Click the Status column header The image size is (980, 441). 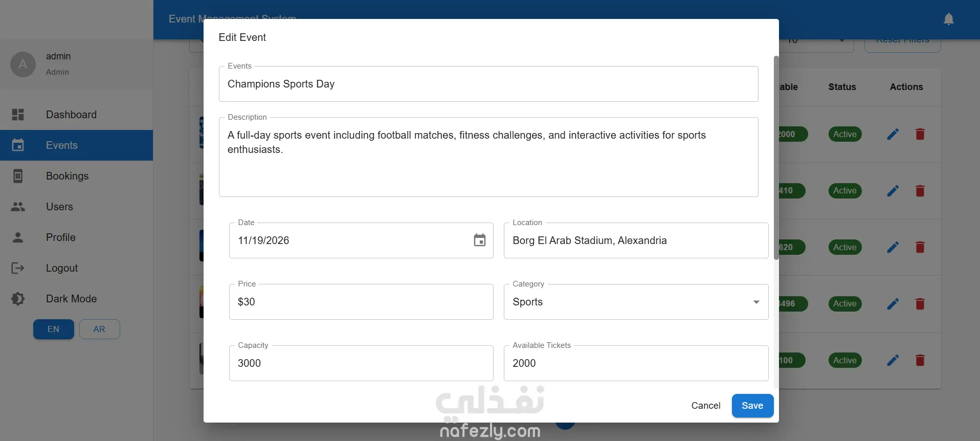(842, 87)
